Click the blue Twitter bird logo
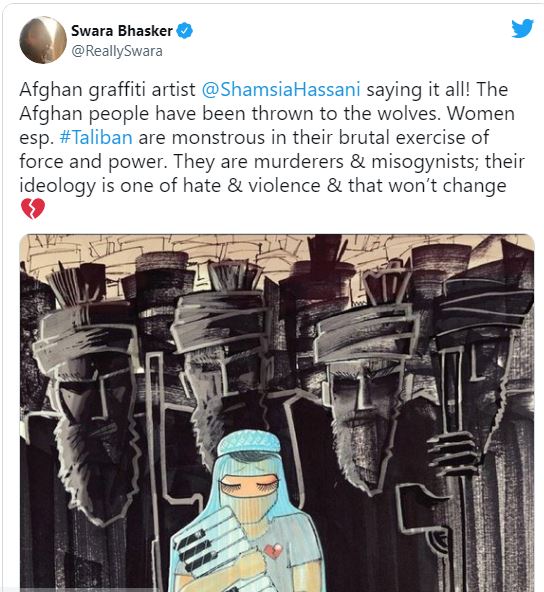 click(x=522, y=29)
